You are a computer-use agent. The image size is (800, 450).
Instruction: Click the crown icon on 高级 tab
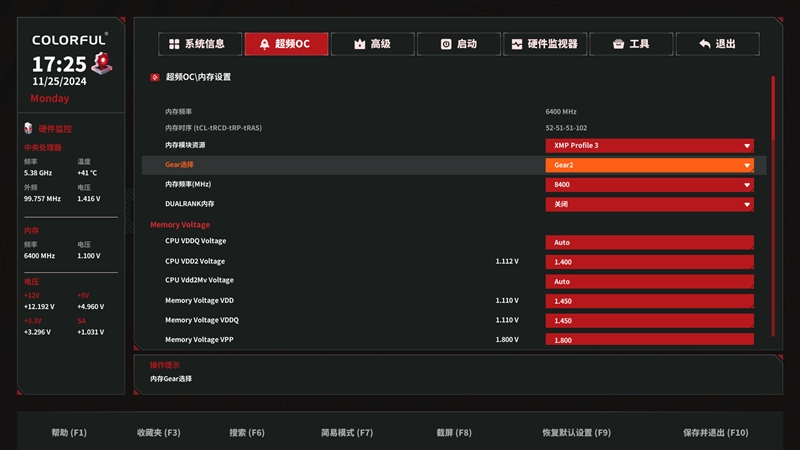pyautogui.click(x=360, y=44)
